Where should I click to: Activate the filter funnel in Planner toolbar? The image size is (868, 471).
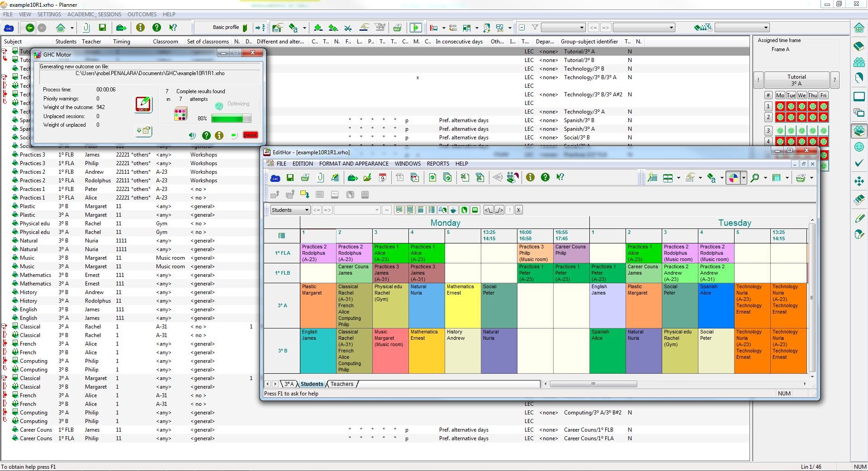pyautogui.click(x=534, y=27)
